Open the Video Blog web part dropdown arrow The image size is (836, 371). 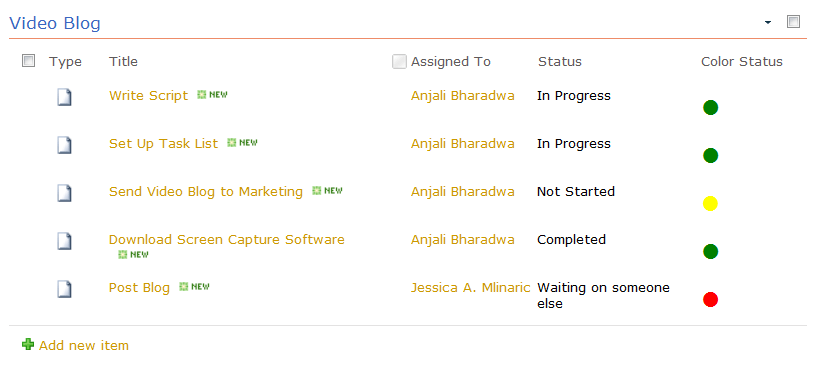[768, 22]
